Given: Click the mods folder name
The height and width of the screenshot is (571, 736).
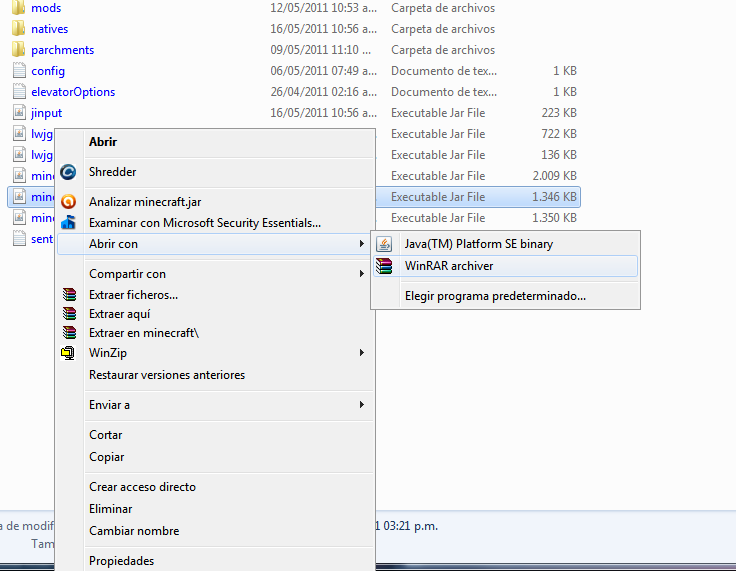Looking at the screenshot, I should click(x=46, y=8).
